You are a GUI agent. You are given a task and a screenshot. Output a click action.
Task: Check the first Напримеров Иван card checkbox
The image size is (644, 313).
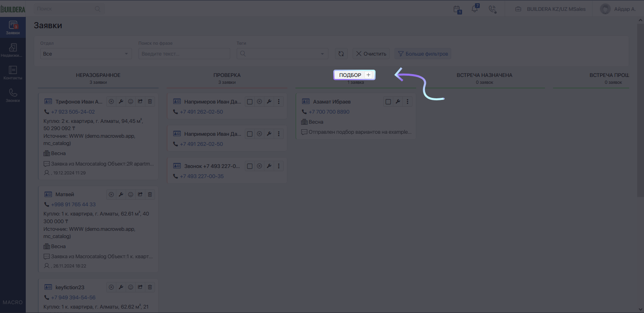click(x=250, y=102)
